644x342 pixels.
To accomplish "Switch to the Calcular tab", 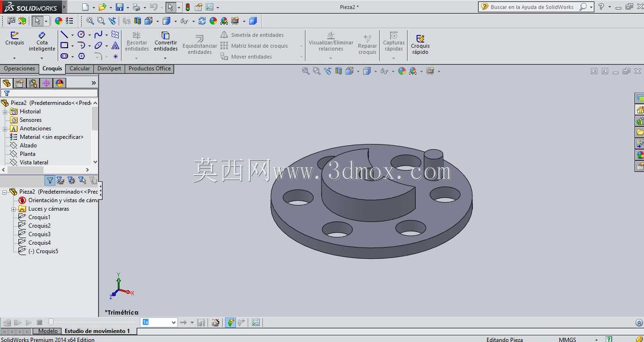I will click(x=80, y=69).
